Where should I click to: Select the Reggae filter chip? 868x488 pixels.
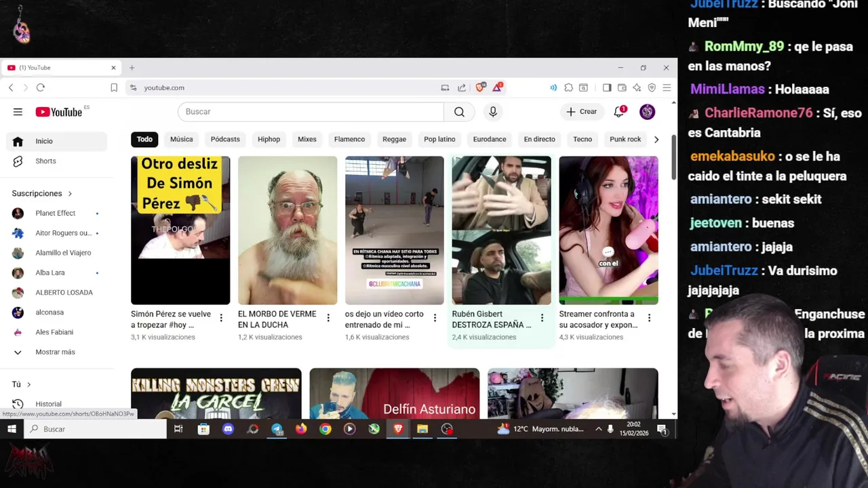coord(394,139)
